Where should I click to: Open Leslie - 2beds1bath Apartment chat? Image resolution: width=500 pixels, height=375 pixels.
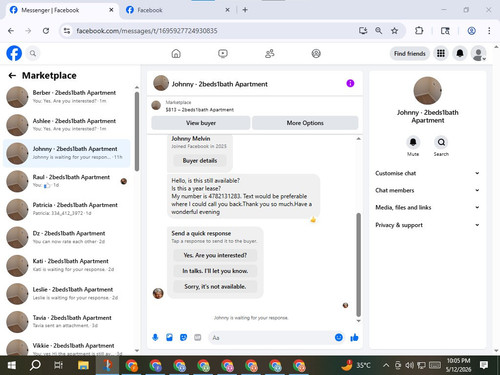[67, 293]
